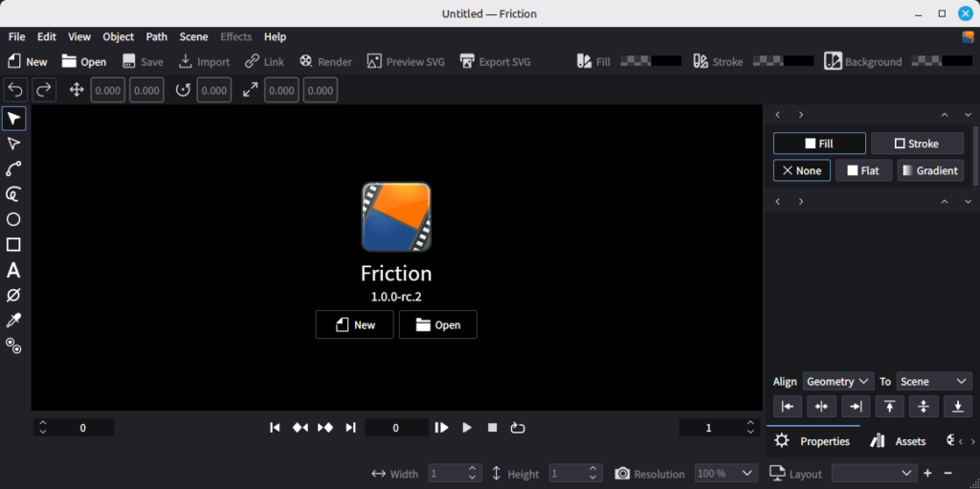Select Flat fill type
980x489 pixels.
863,170
